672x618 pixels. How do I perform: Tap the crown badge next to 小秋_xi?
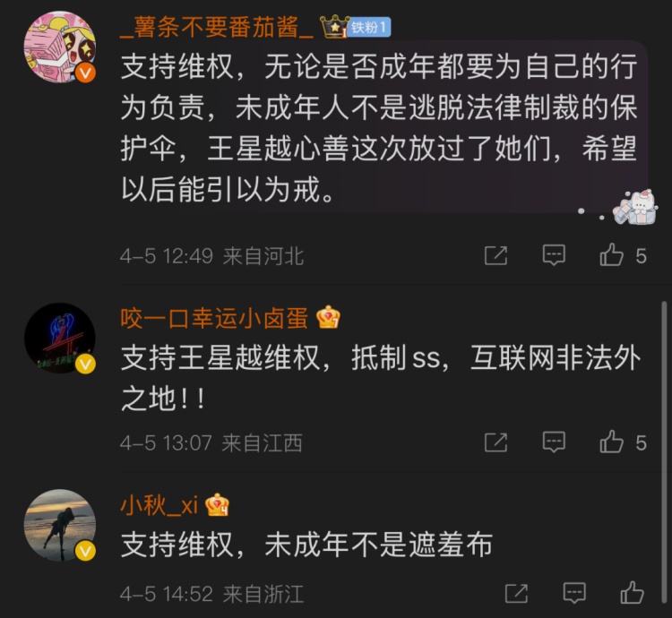coord(218,505)
